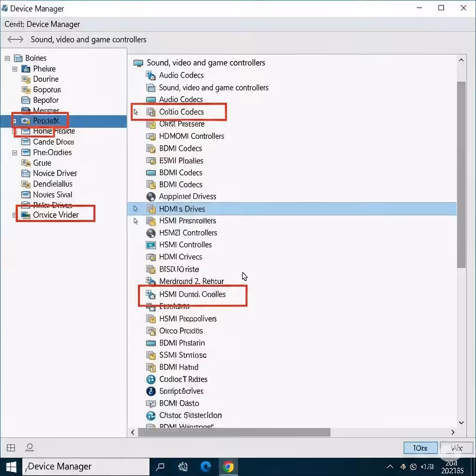Click the Cande Droce item icon
The width and height of the screenshot is (476, 476).
pyautogui.click(x=26, y=142)
